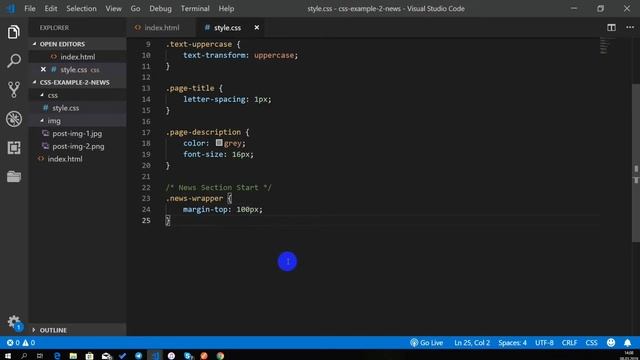Select index.html in Open Editors
The height and width of the screenshot is (360, 640).
point(77,57)
